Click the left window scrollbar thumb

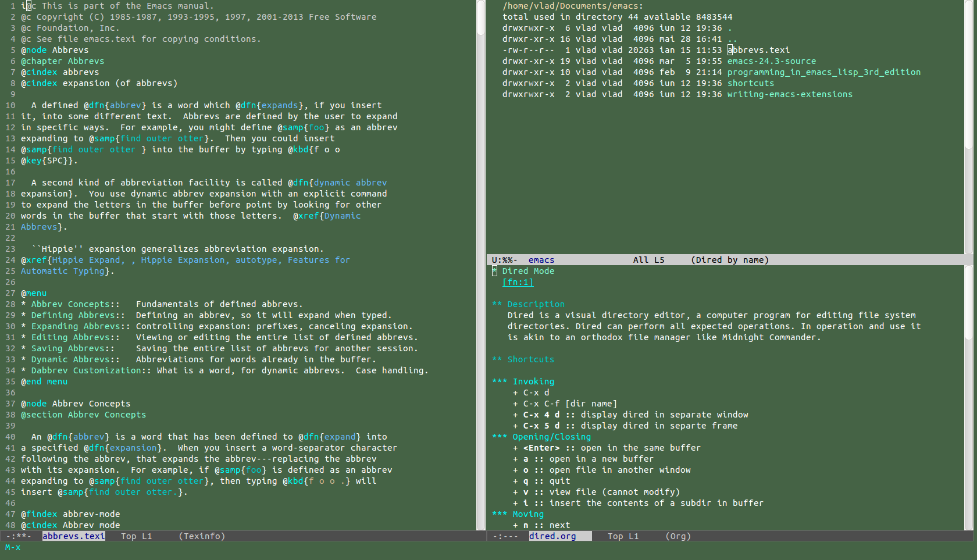click(x=481, y=17)
